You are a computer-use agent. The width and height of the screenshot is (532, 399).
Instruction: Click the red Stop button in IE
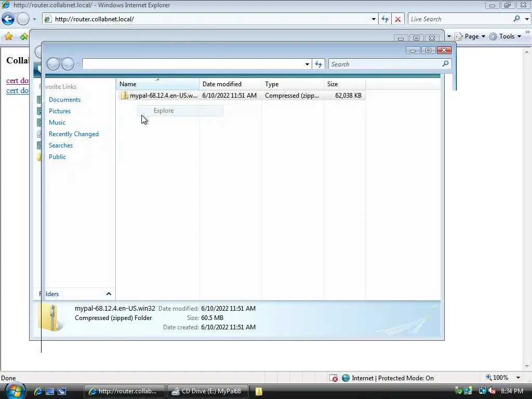(398, 19)
